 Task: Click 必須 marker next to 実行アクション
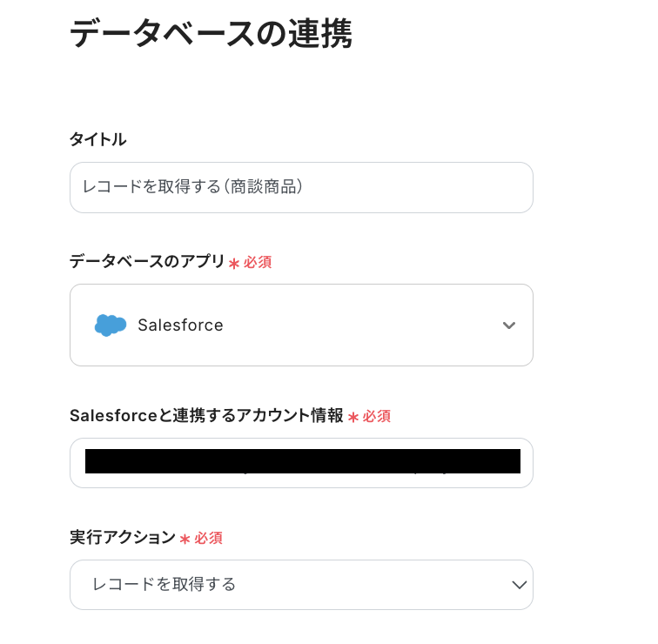point(208,539)
